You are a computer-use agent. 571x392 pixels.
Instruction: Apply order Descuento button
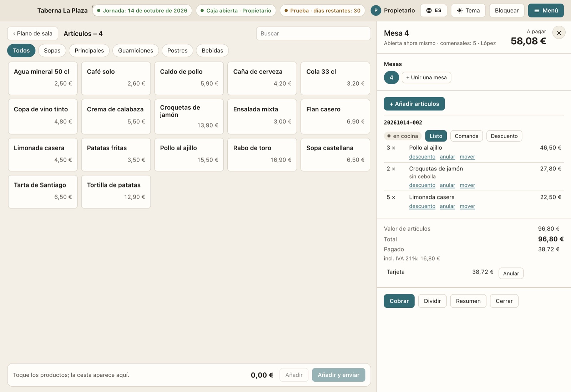click(504, 136)
